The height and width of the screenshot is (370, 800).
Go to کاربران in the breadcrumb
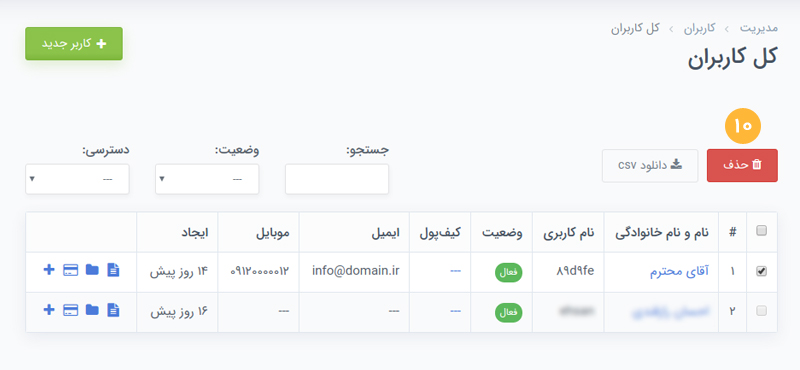click(699, 28)
